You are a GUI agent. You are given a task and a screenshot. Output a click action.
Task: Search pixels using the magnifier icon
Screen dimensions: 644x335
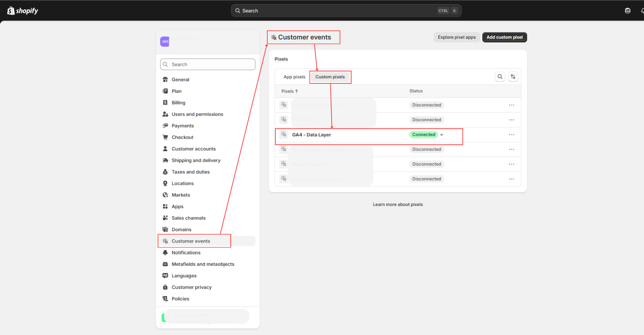[500, 77]
